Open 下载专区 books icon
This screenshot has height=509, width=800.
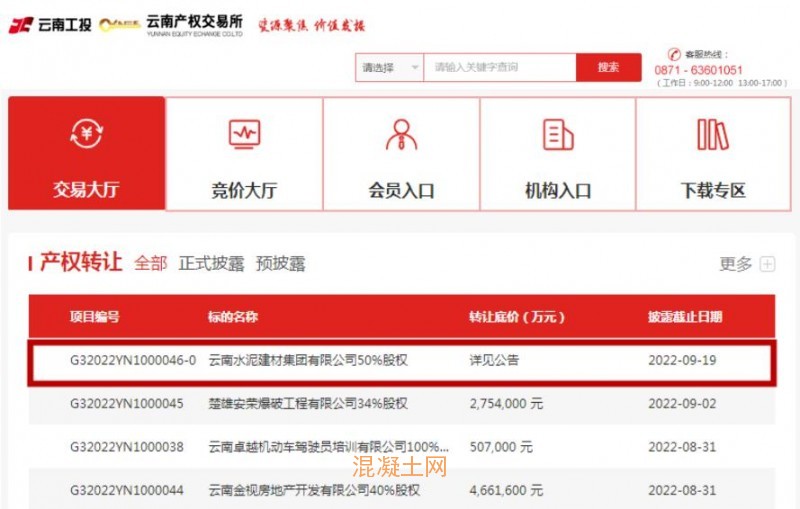(713, 134)
